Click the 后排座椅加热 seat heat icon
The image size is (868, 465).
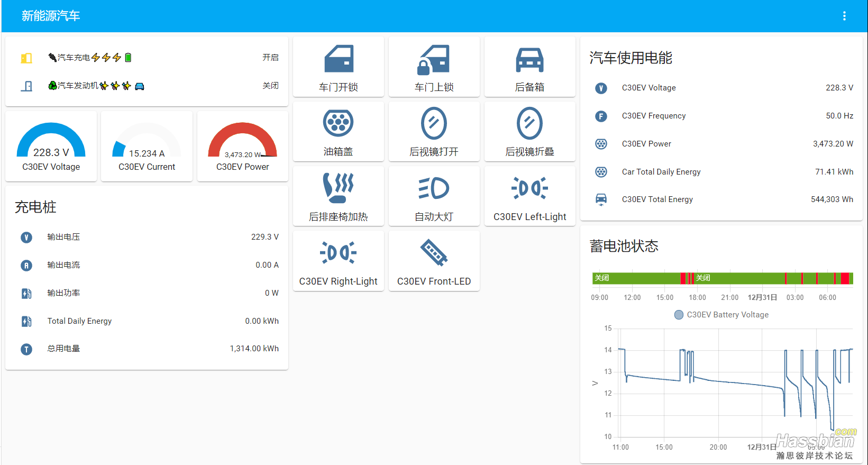click(x=339, y=188)
